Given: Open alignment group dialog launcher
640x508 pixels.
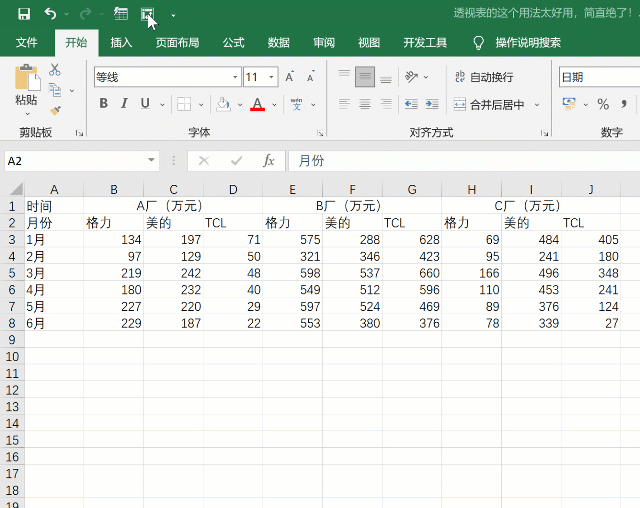Looking at the screenshot, I should click(x=544, y=133).
